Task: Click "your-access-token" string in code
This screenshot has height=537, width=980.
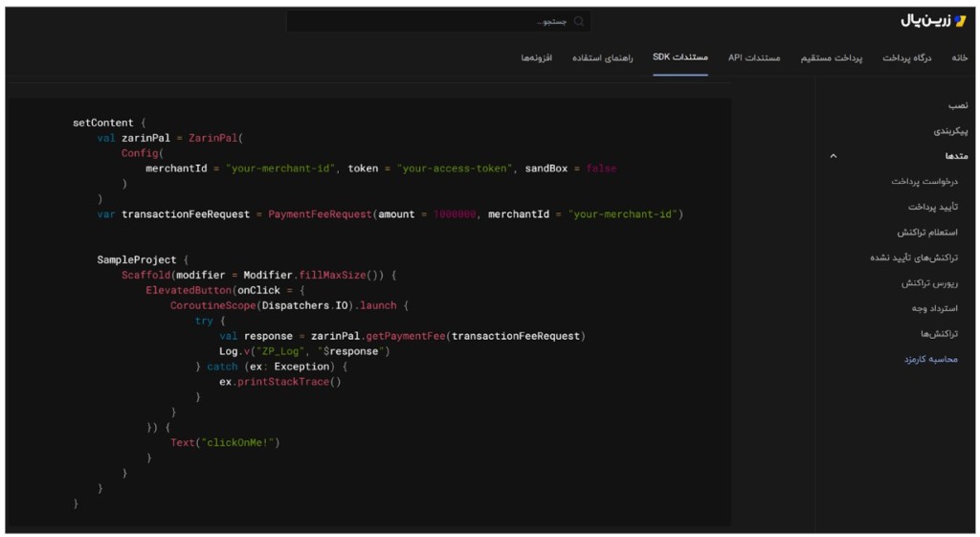Action: [x=455, y=168]
